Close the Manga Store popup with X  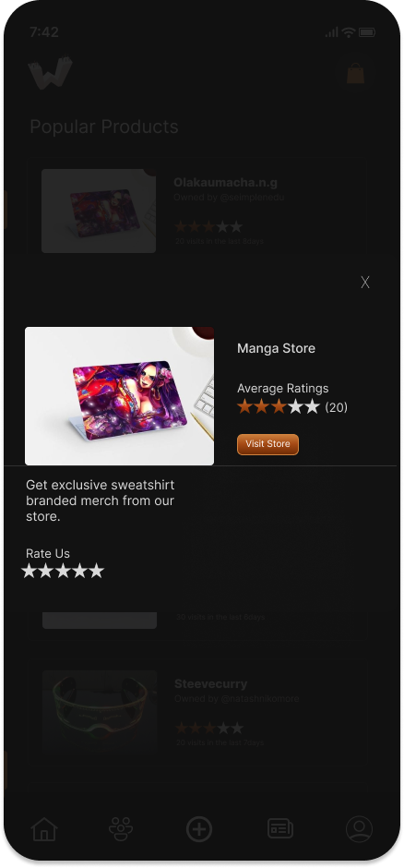(x=364, y=283)
